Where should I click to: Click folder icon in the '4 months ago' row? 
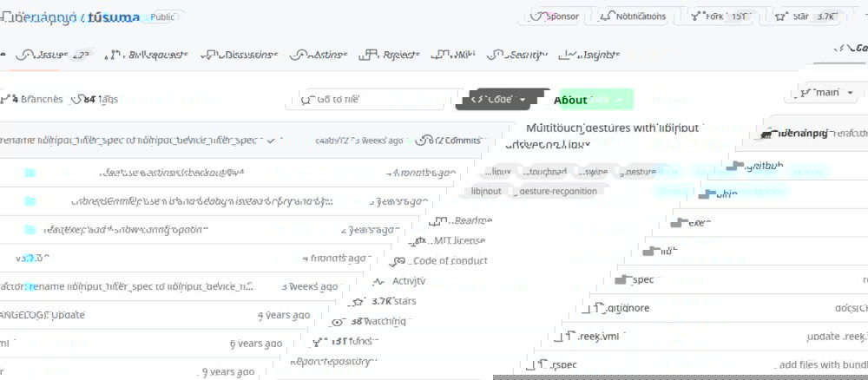point(30,173)
